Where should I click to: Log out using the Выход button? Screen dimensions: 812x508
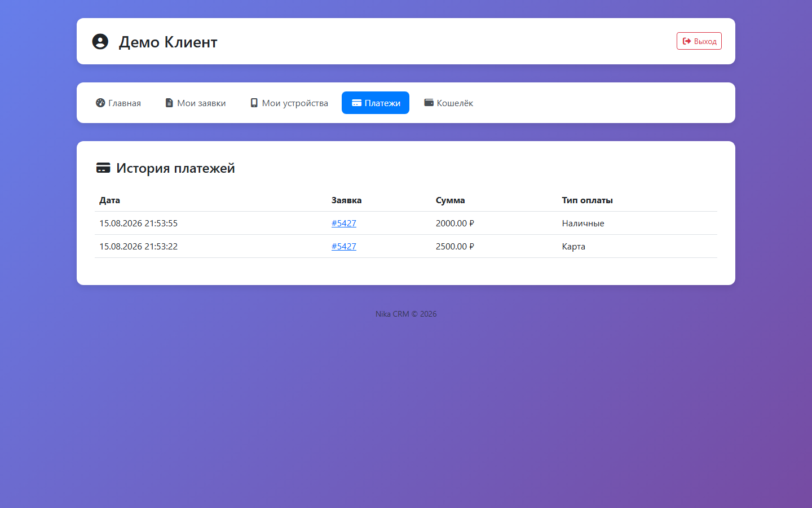pos(699,41)
